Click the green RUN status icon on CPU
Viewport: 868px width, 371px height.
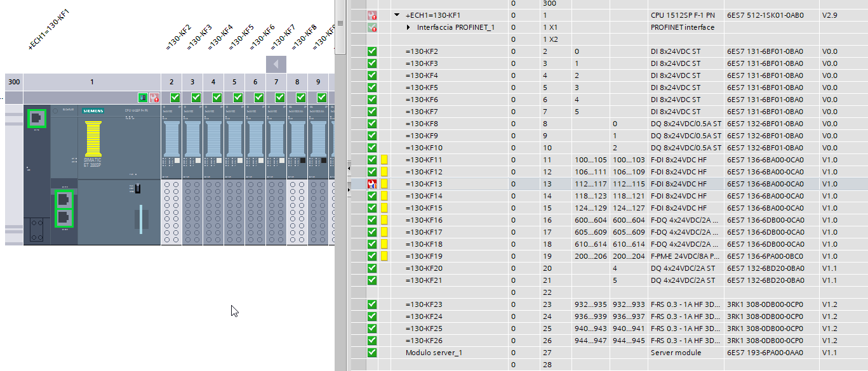(144, 97)
